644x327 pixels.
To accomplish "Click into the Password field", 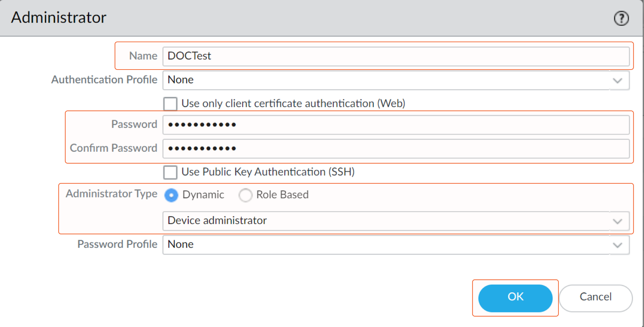I will [x=396, y=125].
